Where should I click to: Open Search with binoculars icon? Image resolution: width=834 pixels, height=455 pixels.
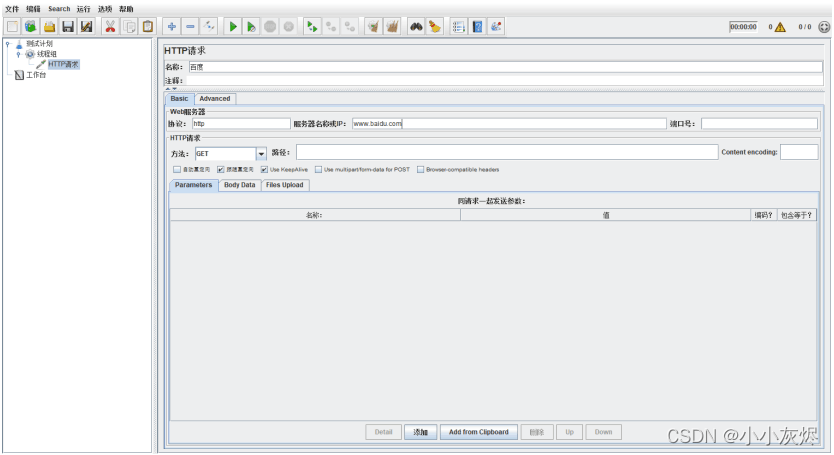[416, 26]
